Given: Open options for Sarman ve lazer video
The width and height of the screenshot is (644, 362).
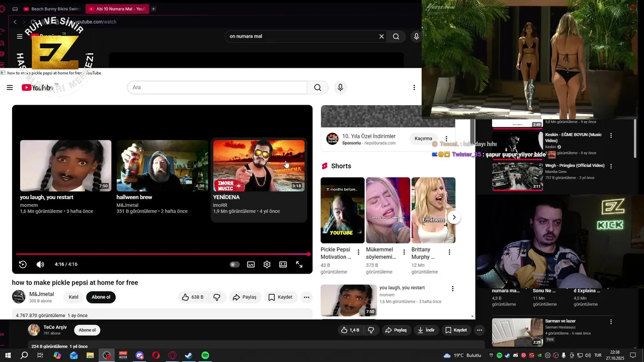Looking at the screenshot, I should pyautogui.click(x=611, y=322).
